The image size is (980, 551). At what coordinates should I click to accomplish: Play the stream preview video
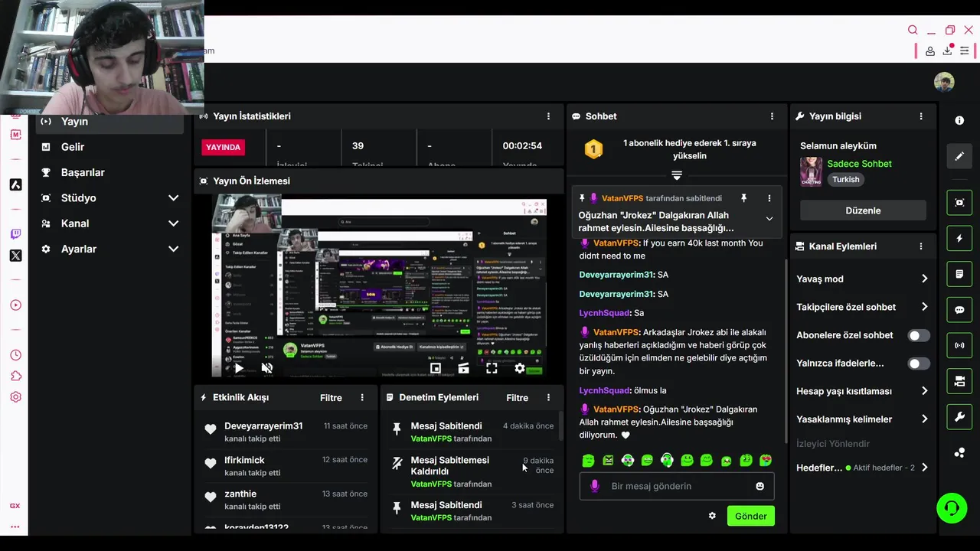click(239, 368)
